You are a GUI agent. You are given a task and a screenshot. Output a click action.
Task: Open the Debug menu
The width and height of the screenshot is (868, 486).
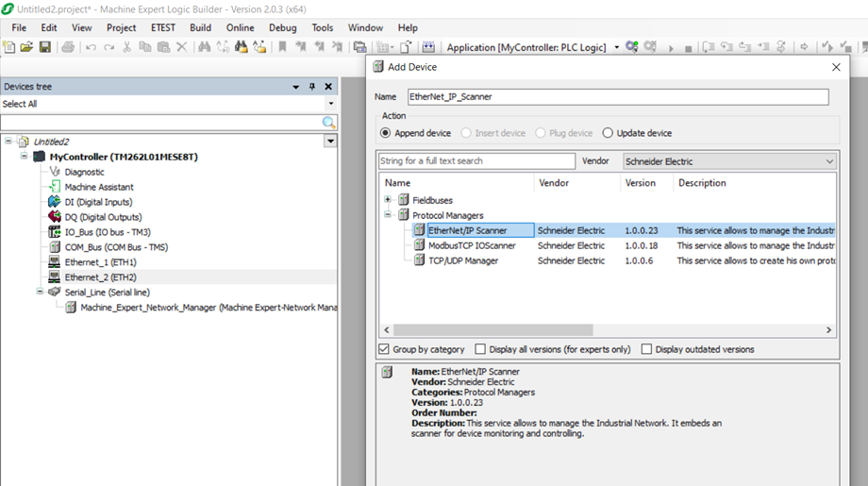click(283, 27)
